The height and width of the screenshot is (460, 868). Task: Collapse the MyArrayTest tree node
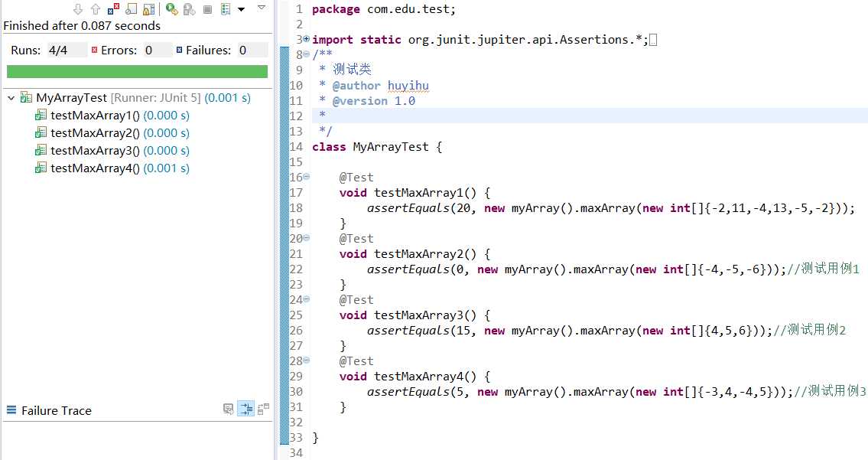coord(11,97)
